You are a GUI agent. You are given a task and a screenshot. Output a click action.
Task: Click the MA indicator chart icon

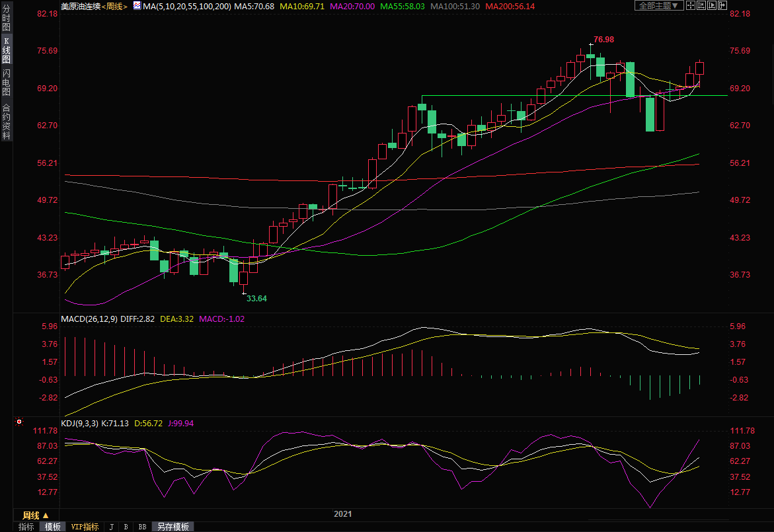137,5
